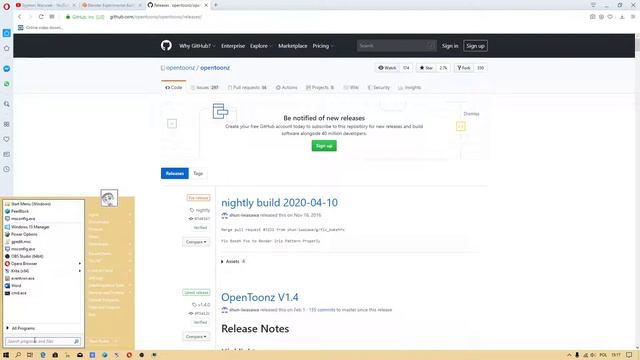Open the Wiki tab

pyautogui.click(x=351, y=87)
